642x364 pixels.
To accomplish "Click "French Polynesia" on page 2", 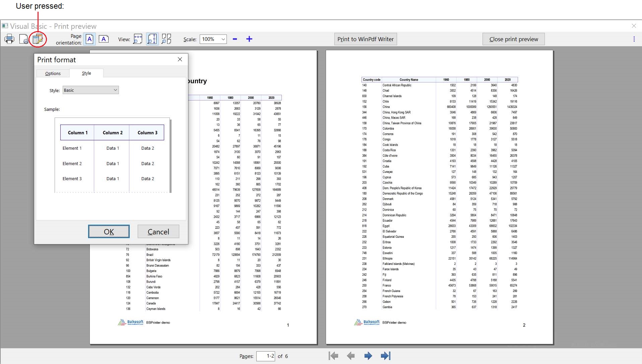I will tap(393, 296).
